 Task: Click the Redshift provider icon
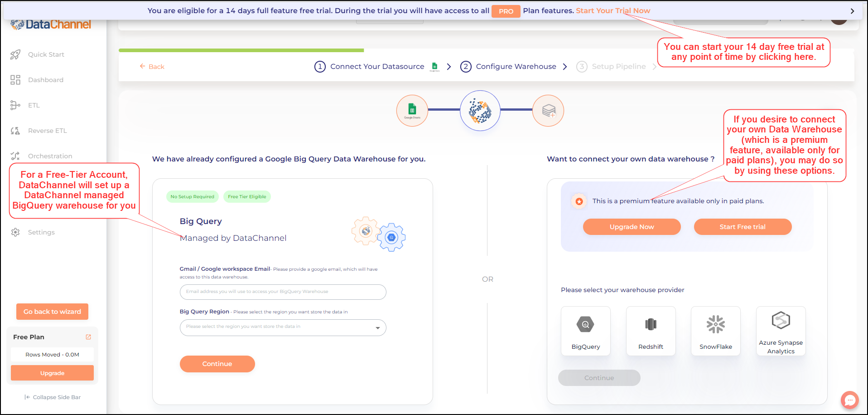pos(651,324)
